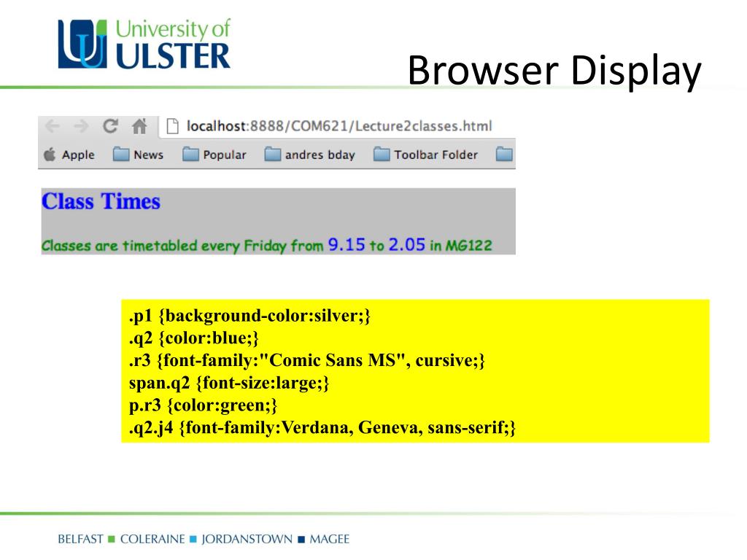Click the localhost URL address field
This screenshot has height=560, width=747.
(338, 126)
